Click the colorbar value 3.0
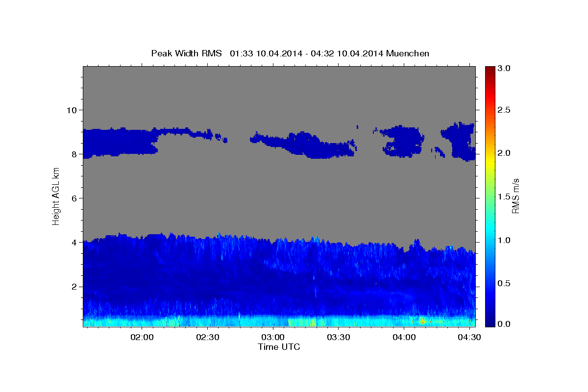Viewport: 588px width, 392px height. coord(505,69)
